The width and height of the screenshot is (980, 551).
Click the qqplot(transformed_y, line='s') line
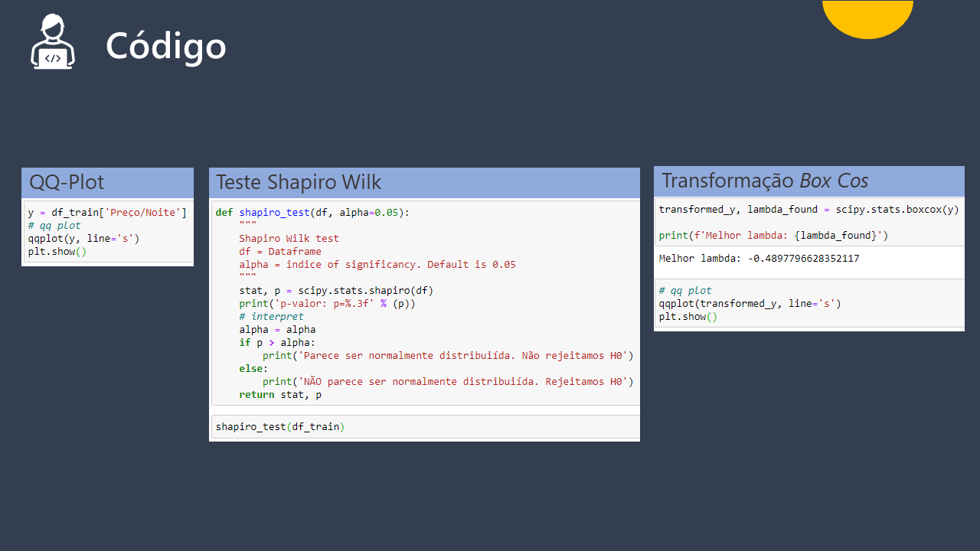point(750,304)
